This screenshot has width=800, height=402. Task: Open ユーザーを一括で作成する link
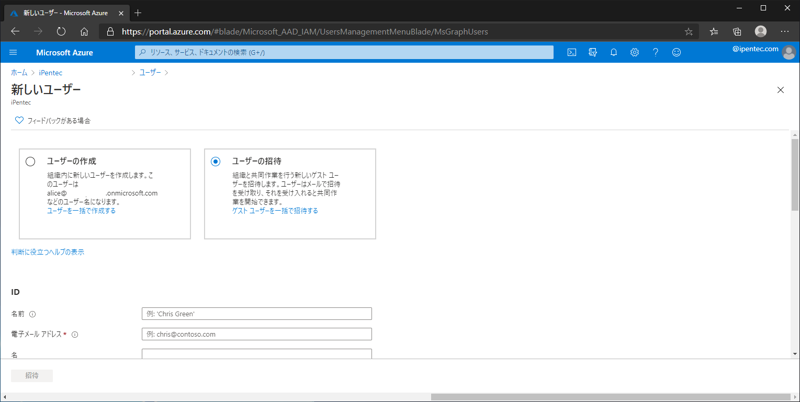pyautogui.click(x=81, y=211)
